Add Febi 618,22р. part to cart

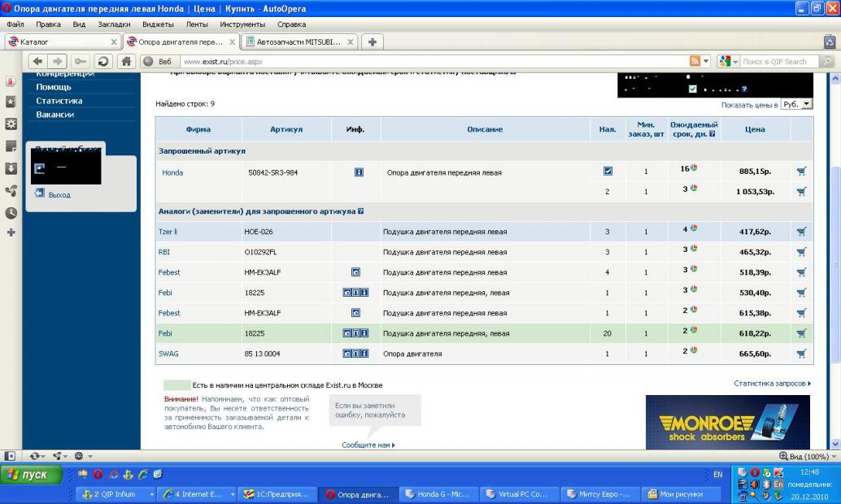tap(801, 333)
